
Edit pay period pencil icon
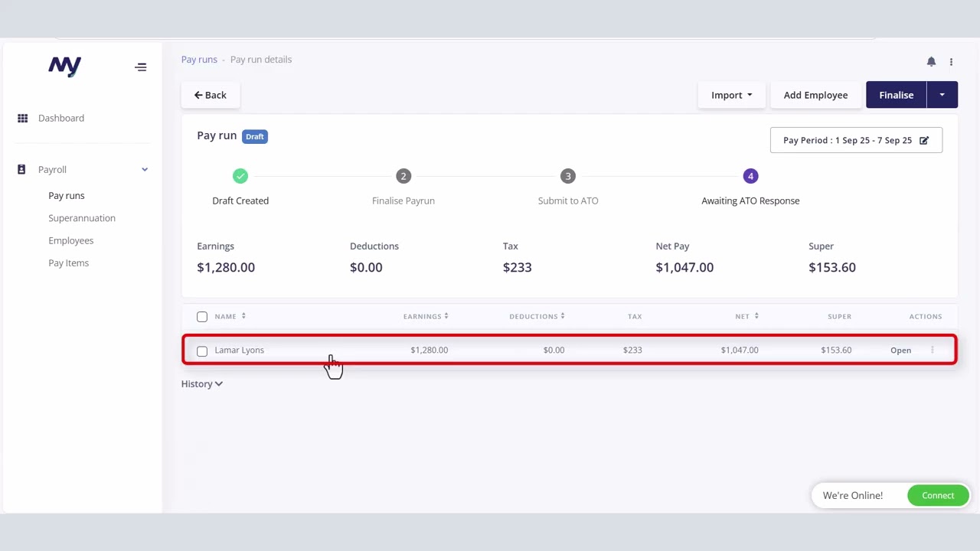pyautogui.click(x=924, y=140)
